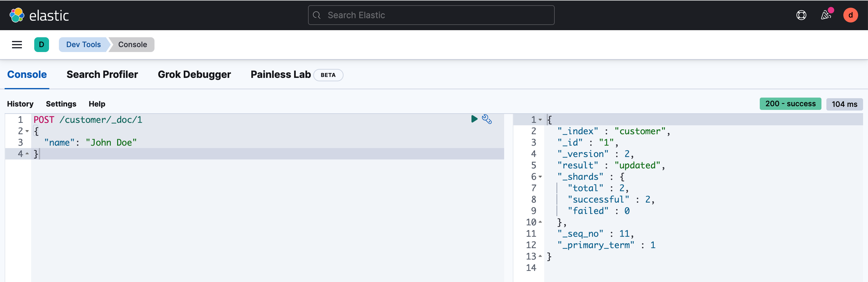868x282 pixels.
Task: Click the green D space icon
Action: (x=41, y=44)
